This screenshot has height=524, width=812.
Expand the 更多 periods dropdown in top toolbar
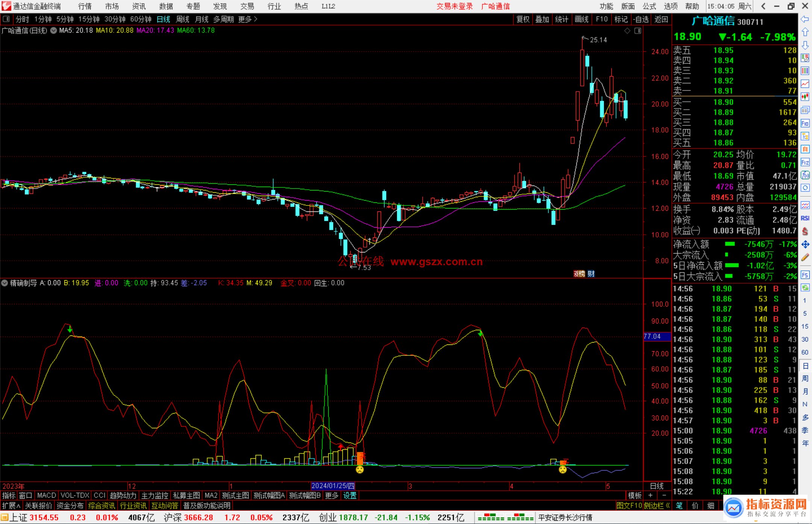[248, 19]
